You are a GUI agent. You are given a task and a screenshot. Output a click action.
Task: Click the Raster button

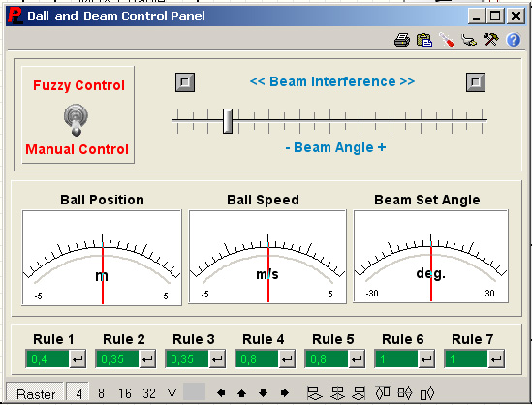[x=35, y=394]
